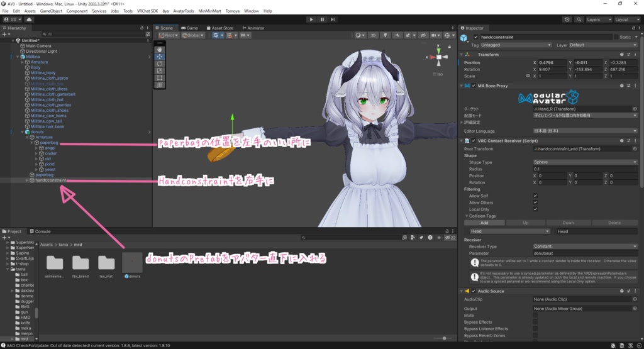The width and height of the screenshot is (644, 349).
Task: Open the Layers dropdown
Action: pos(599,19)
